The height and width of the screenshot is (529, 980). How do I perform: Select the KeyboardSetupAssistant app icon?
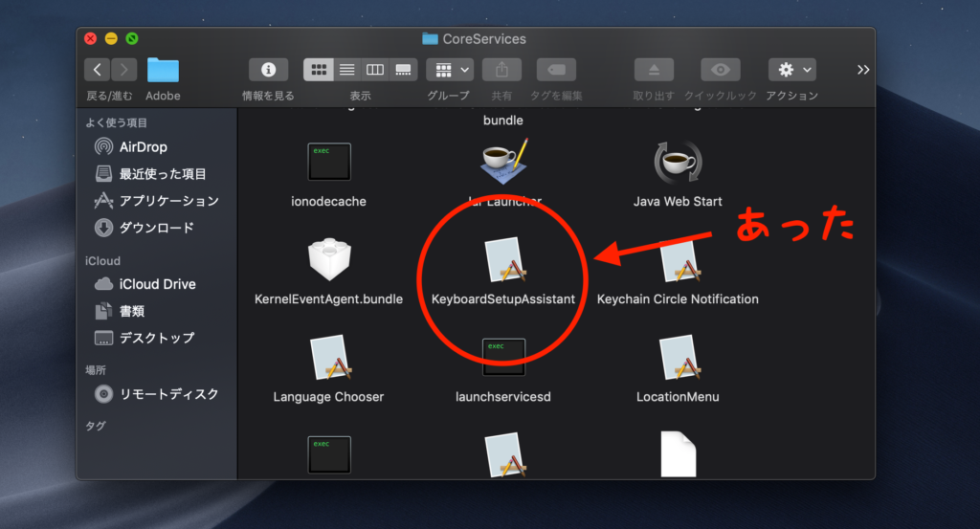coord(505,259)
